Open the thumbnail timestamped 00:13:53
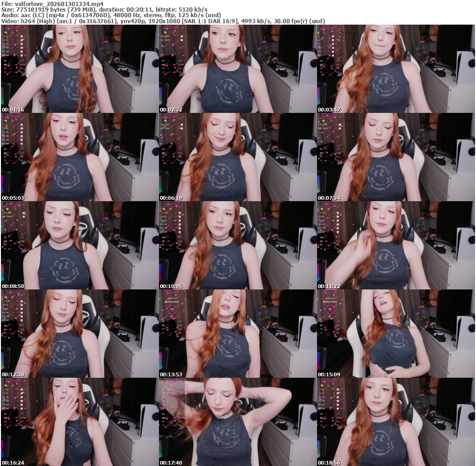This screenshot has width=476, height=466. 238,334
